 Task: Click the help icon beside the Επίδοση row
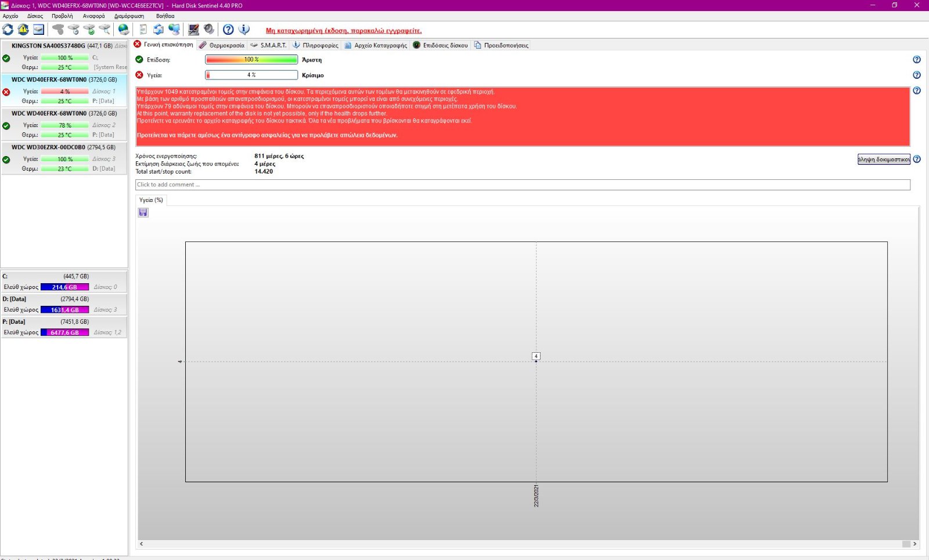917,60
